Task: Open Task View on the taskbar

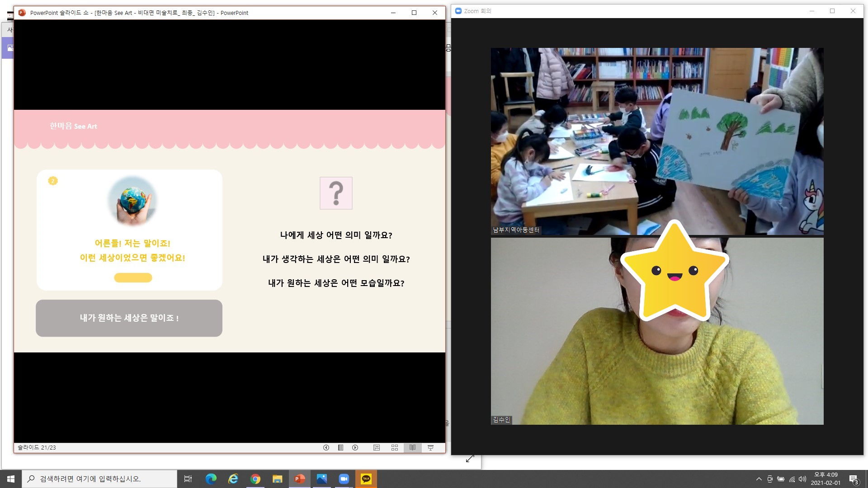Action: (188, 479)
